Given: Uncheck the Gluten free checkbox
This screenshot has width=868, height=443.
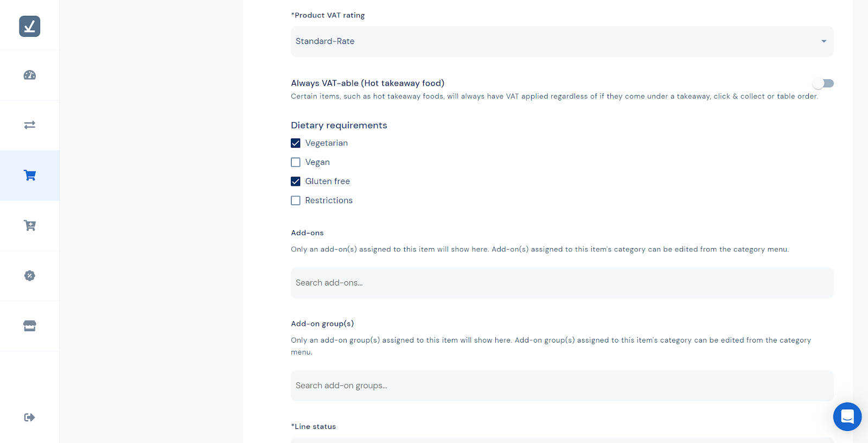Looking at the screenshot, I should 296,181.
